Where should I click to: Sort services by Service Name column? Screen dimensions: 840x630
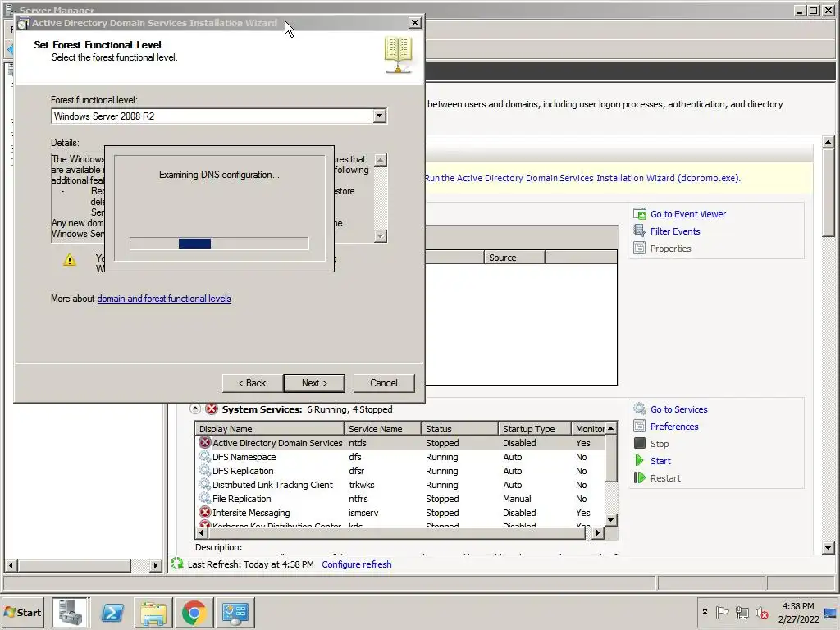(382, 428)
